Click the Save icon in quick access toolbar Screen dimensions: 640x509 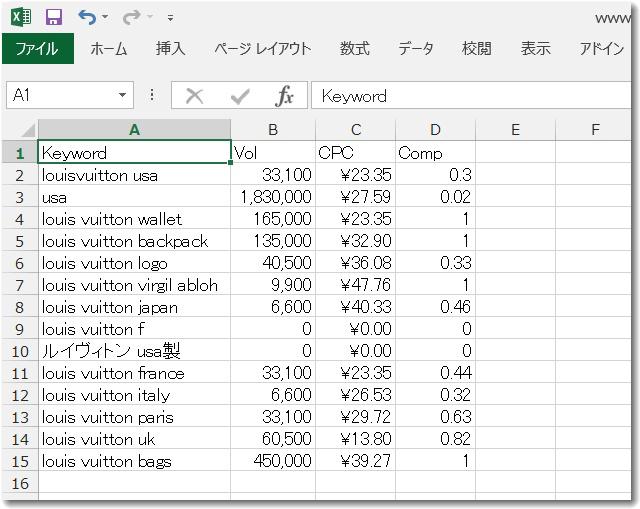tap(54, 17)
